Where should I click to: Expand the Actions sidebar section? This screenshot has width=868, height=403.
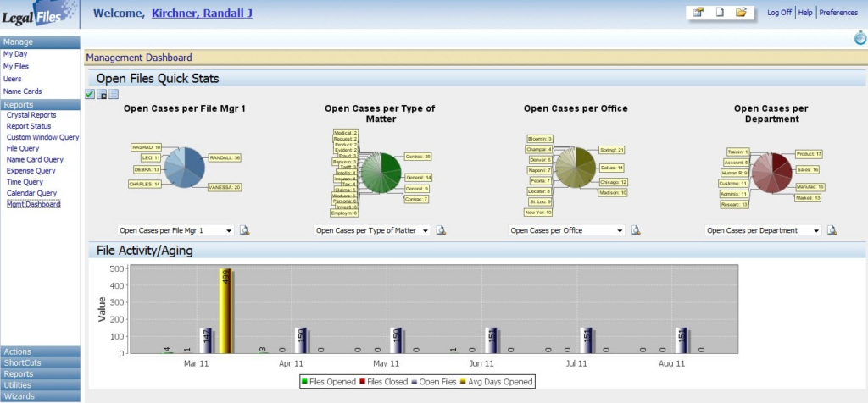(x=40, y=351)
